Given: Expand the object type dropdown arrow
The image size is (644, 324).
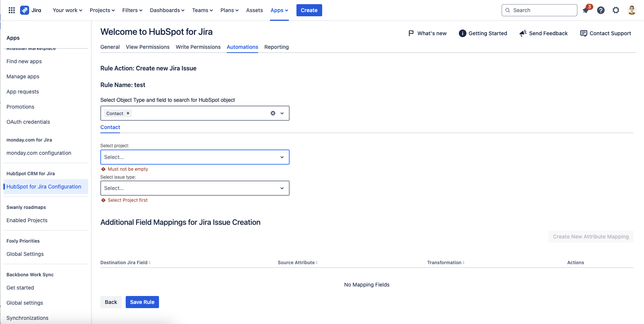Looking at the screenshot, I should 282,113.
